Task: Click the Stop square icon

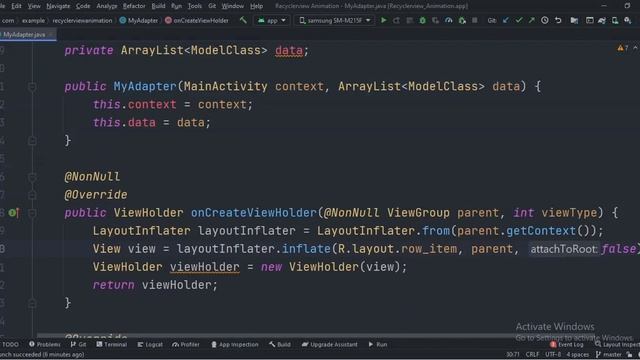Action: tap(475, 20)
